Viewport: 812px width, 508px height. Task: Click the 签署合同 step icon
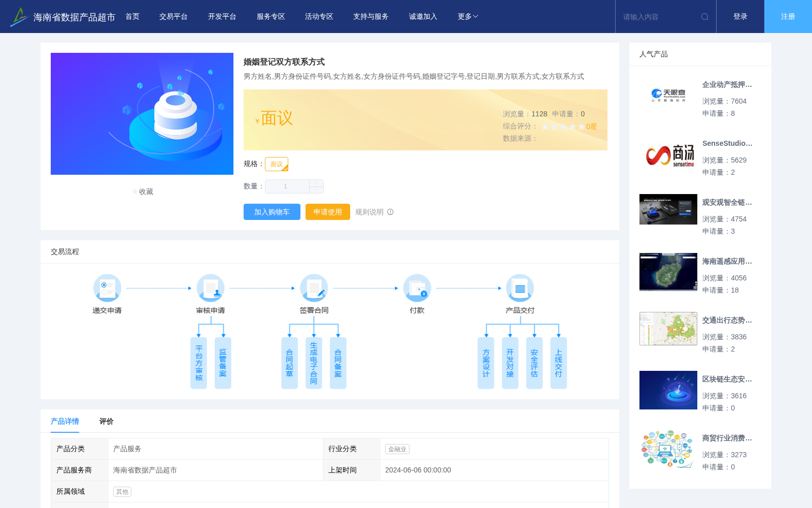pyautogui.click(x=314, y=288)
